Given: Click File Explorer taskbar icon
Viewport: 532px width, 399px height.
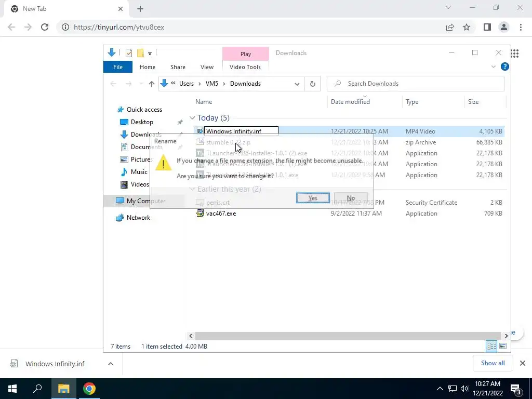Looking at the screenshot, I should tap(63, 389).
